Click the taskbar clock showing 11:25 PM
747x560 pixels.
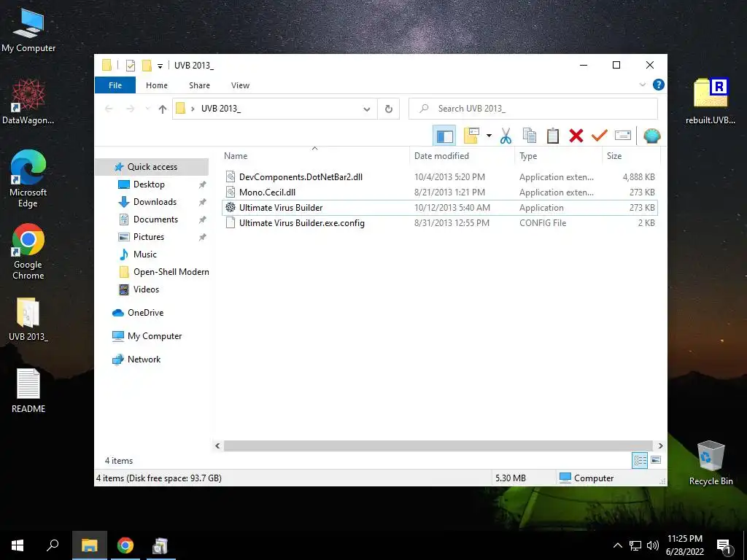[x=684, y=545]
